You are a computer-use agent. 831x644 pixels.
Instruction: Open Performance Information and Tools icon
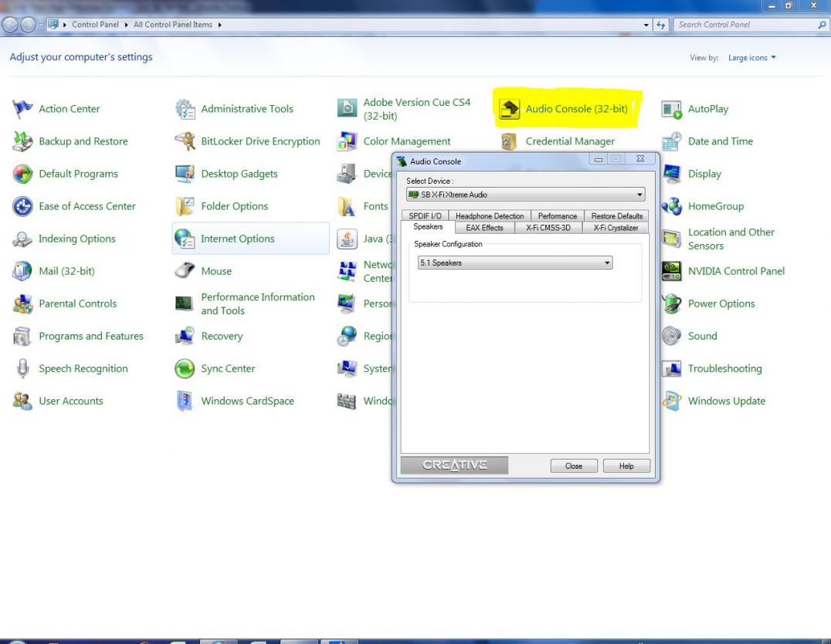(185, 303)
